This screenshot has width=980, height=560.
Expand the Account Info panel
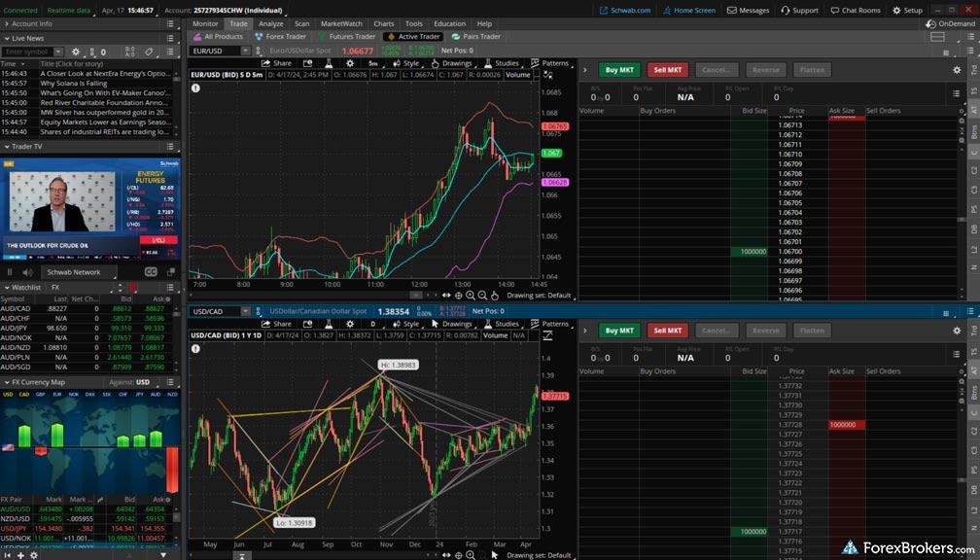6,23
